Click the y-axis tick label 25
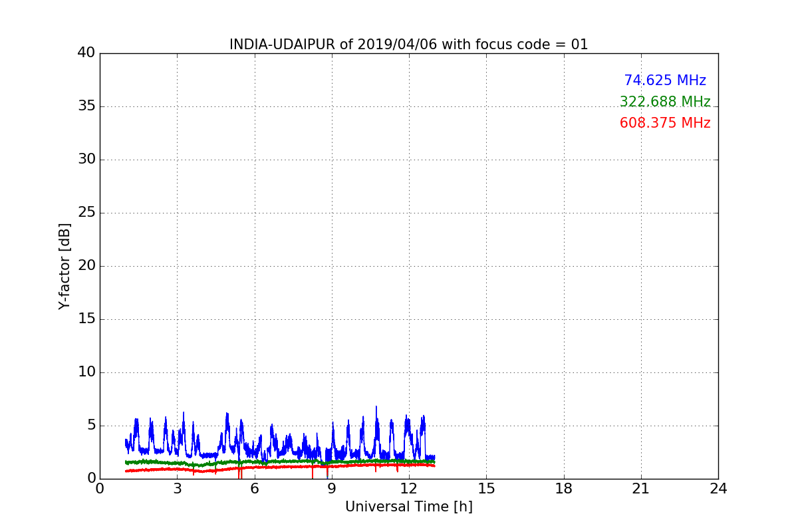The height and width of the screenshot is (532, 798). point(86,213)
